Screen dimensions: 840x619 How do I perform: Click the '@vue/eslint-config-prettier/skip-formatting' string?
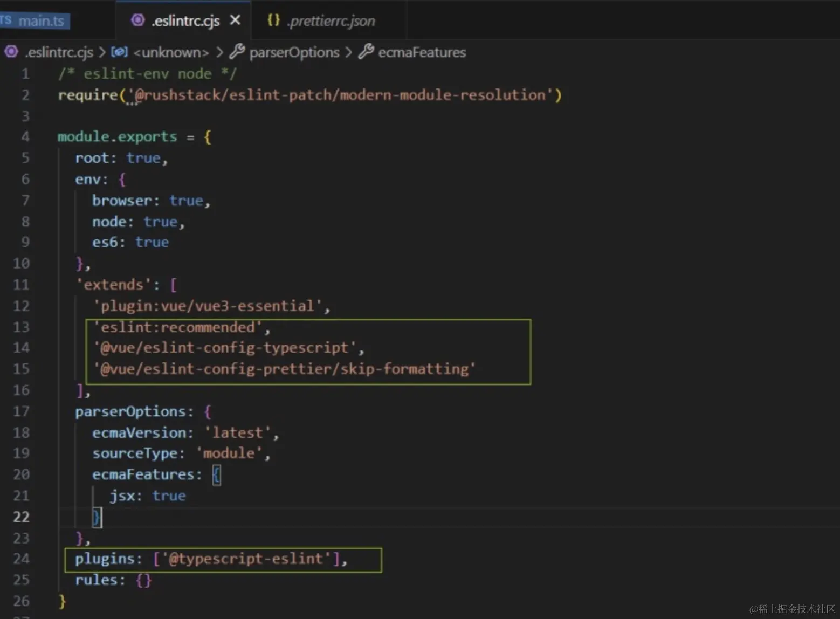coord(284,369)
